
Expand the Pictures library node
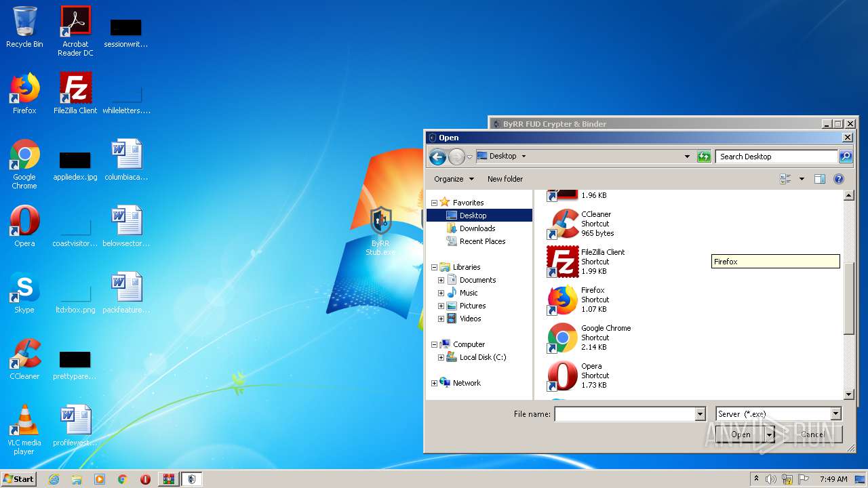coord(441,306)
